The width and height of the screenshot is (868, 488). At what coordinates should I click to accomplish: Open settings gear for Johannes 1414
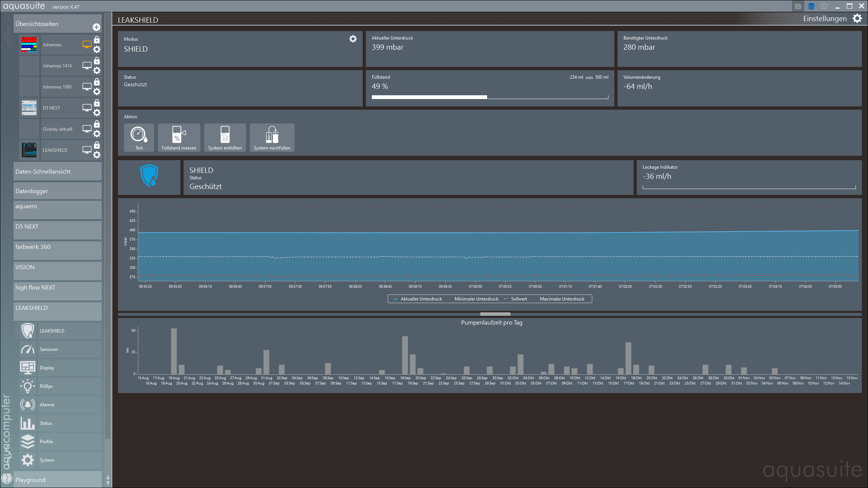coord(97,70)
